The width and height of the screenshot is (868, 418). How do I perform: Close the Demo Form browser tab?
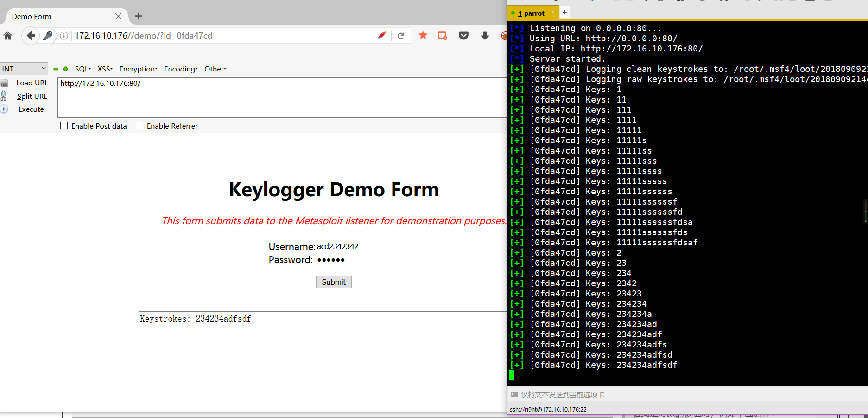tap(118, 16)
